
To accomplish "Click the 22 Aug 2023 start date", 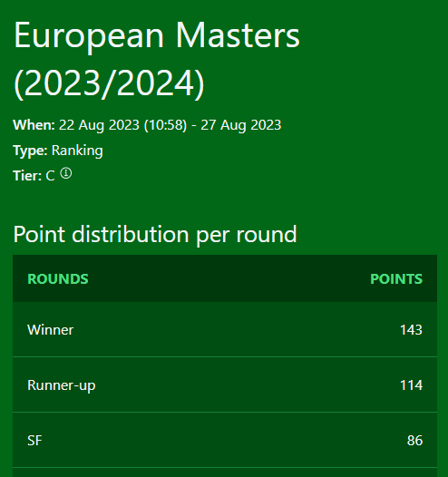I will pos(99,125).
